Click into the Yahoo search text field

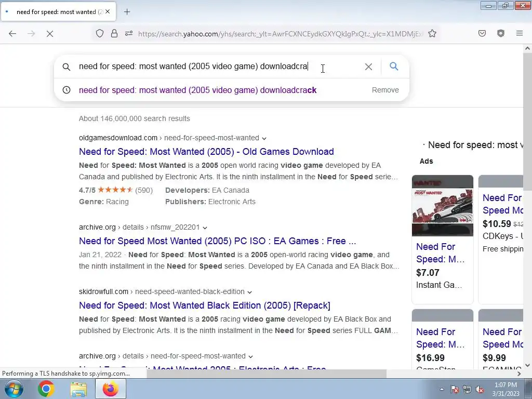coord(217,66)
